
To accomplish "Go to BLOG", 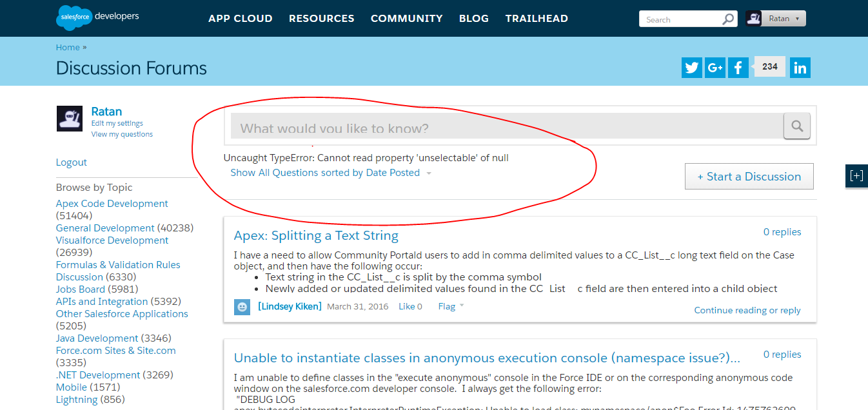I will 474,19.
